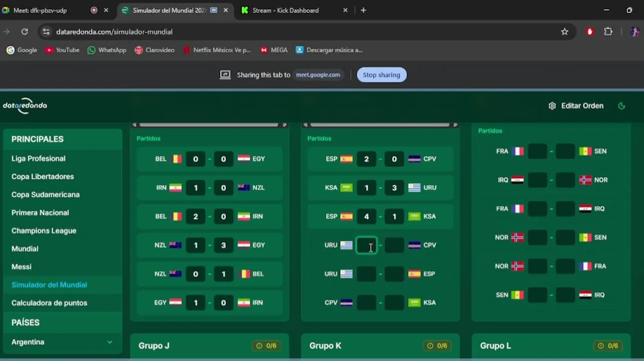This screenshot has height=361, width=644.
Task: Open a new browser tab
Action: (x=364, y=10)
